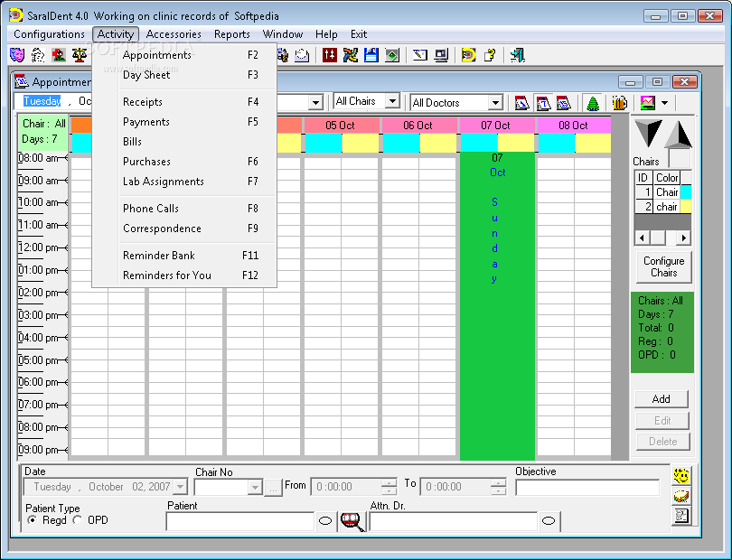Click the clock face toolbar icon
The height and width of the screenshot is (560, 732).
tap(302, 55)
